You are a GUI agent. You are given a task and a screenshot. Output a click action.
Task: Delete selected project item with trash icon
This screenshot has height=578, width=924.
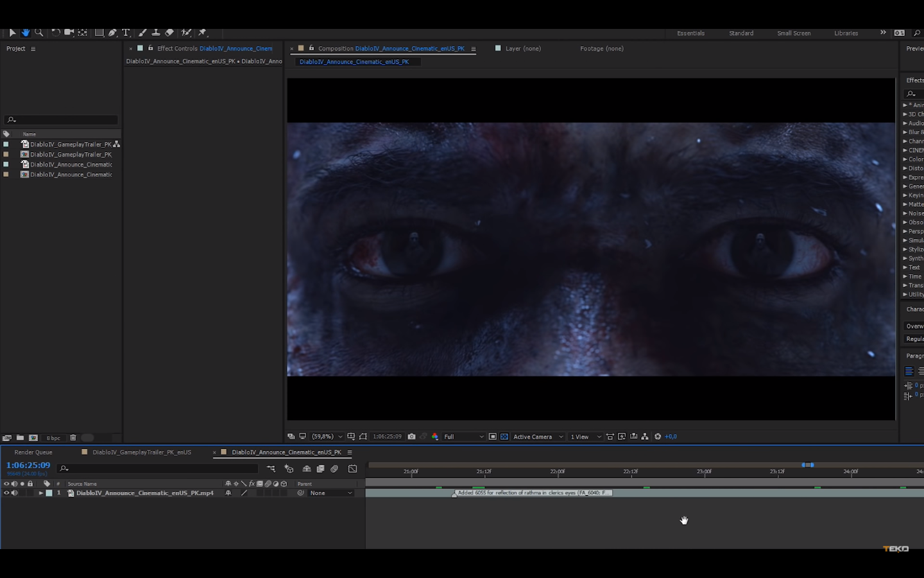click(x=73, y=438)
